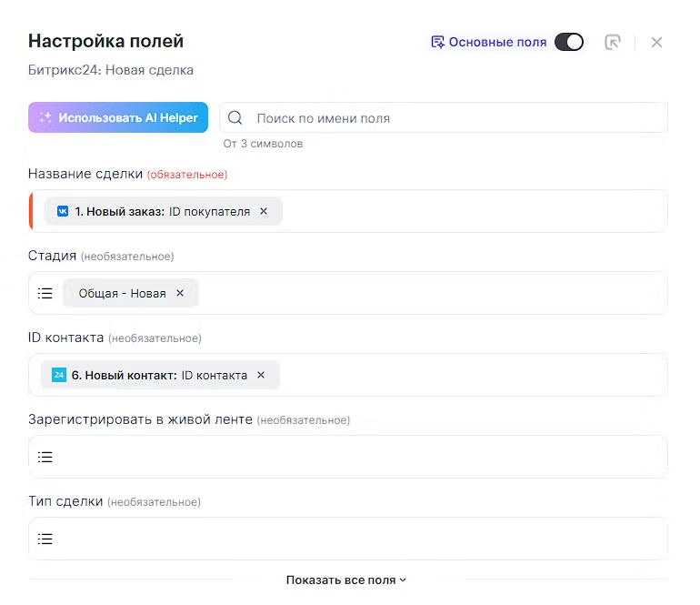
Task: Remove the ID покупателя tag
Action: tap(264, 211)
